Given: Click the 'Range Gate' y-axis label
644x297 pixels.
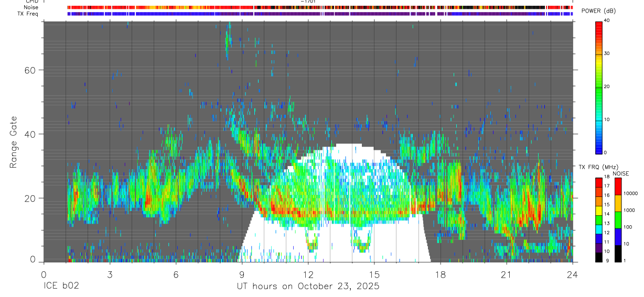Looking at the screenshot, I should point(15,142).
